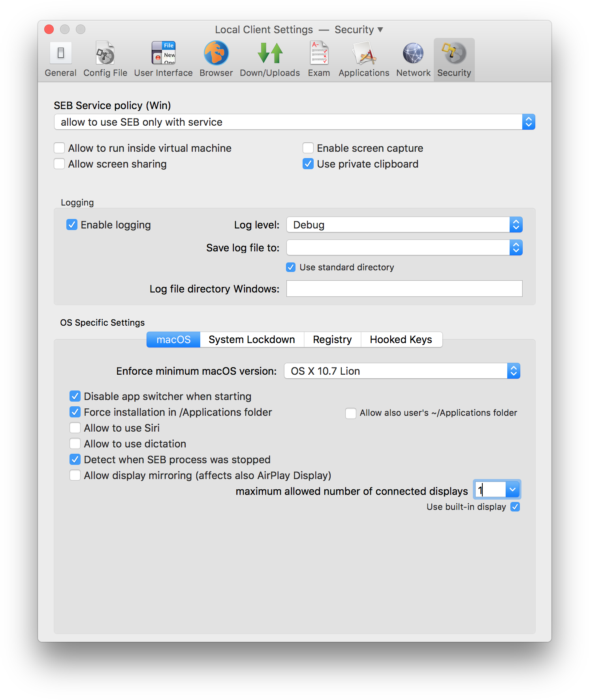Open the Exam settings pane icon
The width and height of the screenshot is (589, 700).
tap(319, 53)
